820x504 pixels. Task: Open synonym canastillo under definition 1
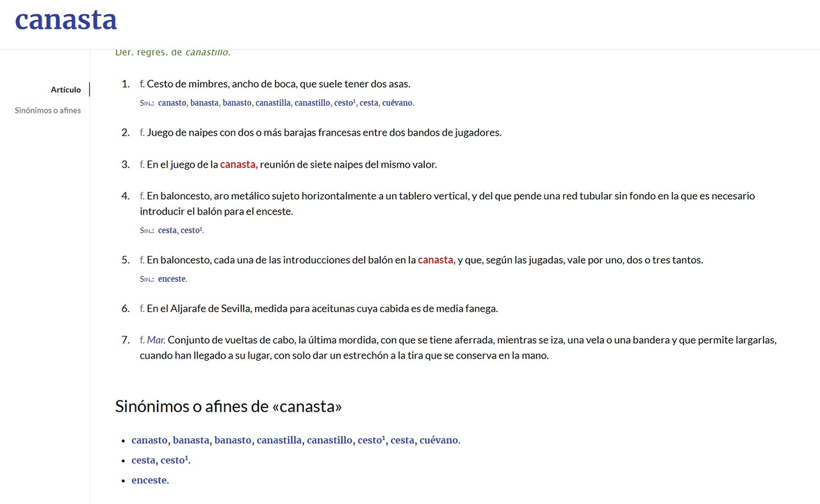[313, 102]
